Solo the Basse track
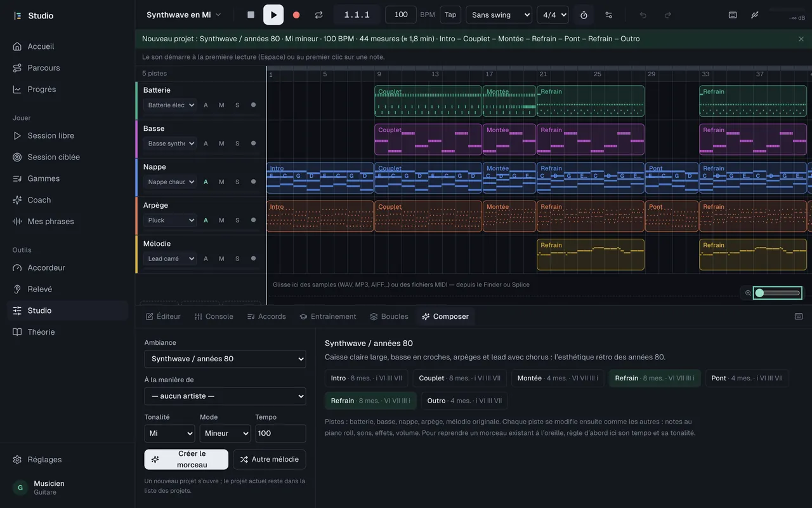Image resolution: width=812 pixels, height=508 pixels. (x=237, y=144)
